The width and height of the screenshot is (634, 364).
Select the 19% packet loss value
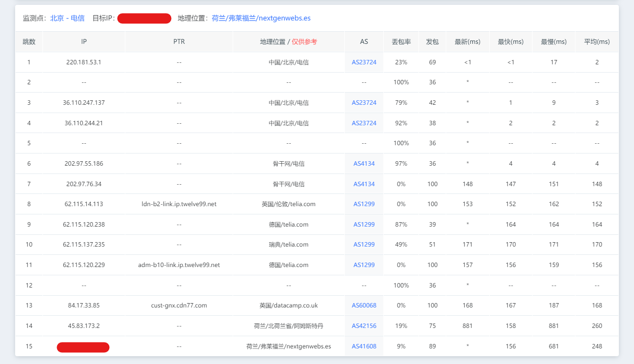[x=401, y=326]
